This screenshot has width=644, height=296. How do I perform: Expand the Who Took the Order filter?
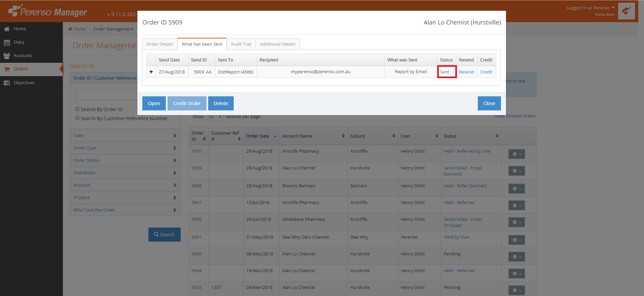(x=125, y=210)
